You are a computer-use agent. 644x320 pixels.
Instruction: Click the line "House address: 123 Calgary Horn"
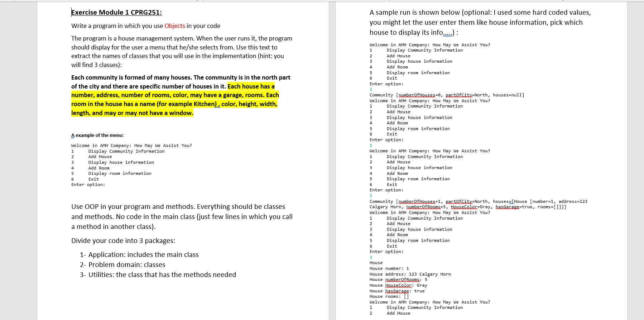[410, 274]
